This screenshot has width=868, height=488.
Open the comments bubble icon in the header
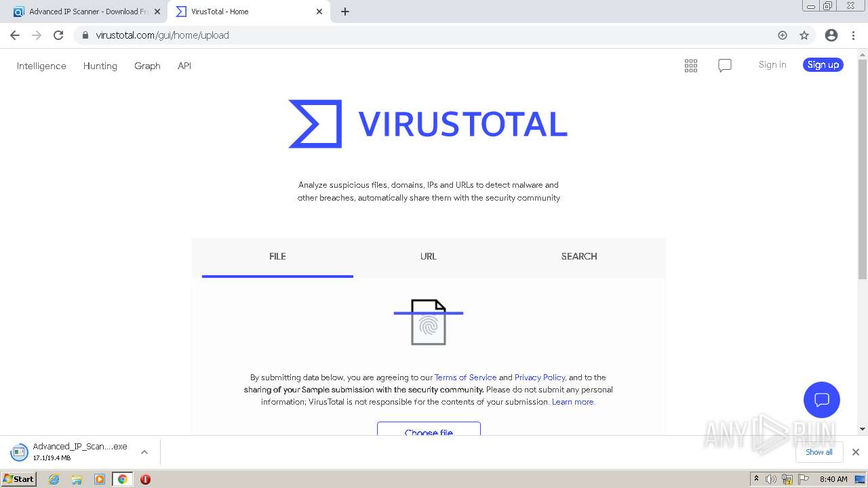[x=725, y=66]
